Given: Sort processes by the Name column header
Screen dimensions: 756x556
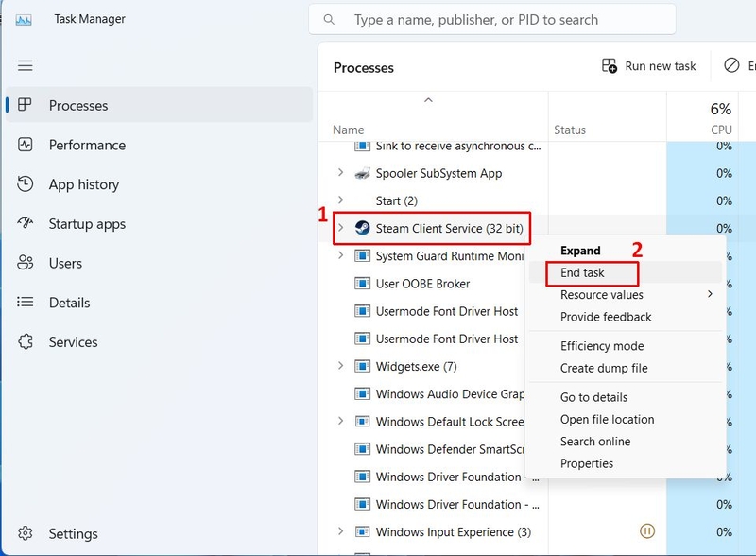Looking at the screenshot, I should [348, 130].
